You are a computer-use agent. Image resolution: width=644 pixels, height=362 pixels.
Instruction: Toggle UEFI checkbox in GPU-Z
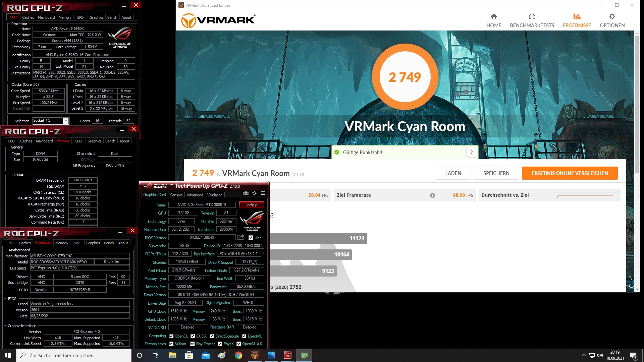tap(251, 238)
